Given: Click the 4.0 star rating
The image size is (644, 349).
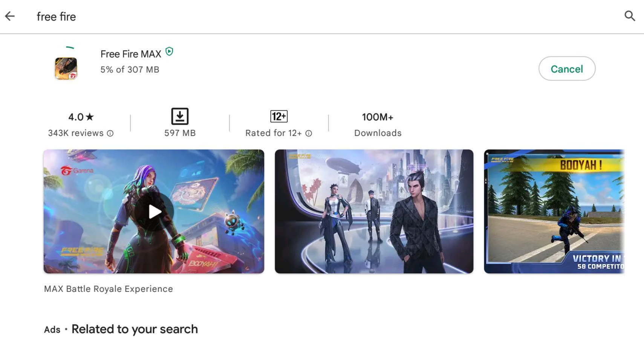Looking at the screenshot, I should click(x=81, y=117).
